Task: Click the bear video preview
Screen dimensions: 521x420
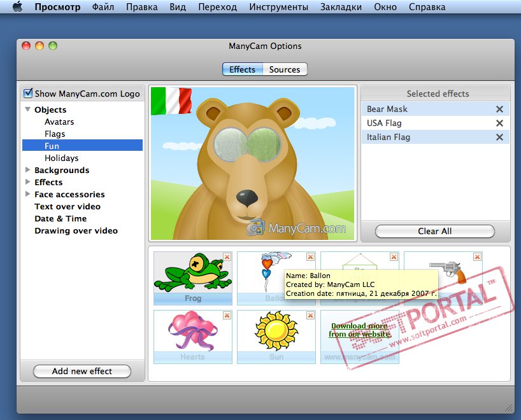Action: 253,163
